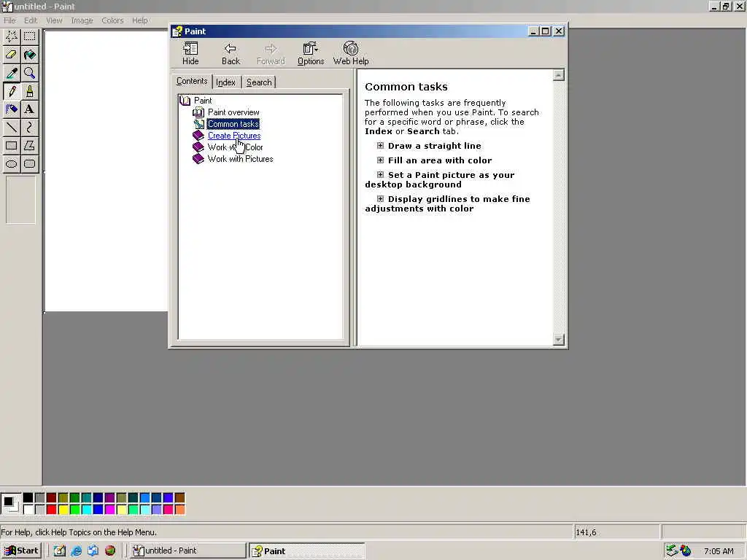This screenshot has width=747, height=560.
Task: Open the Colors menu in Paint
Action: pyautogui.click(x=112, y=20)
